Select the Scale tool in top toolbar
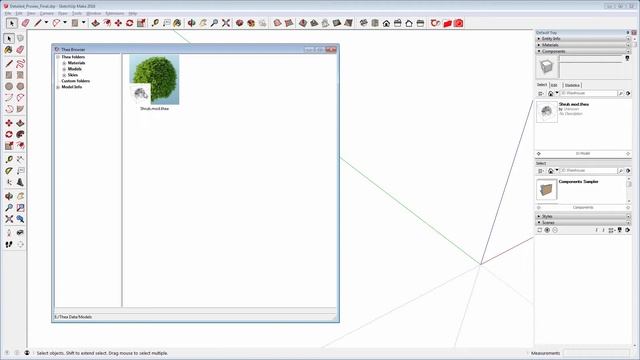Image resolution: width=640 pixels, height=360 pixels. 141,23
